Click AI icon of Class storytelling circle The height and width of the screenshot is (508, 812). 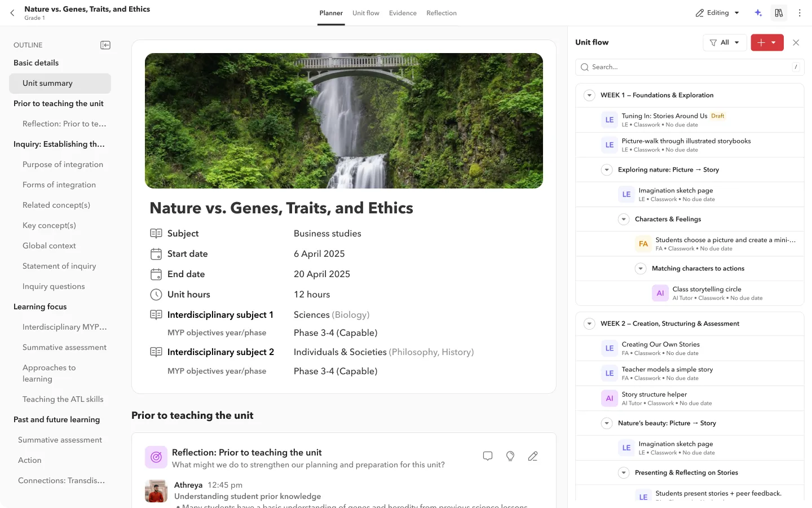(x=660, y=293)
